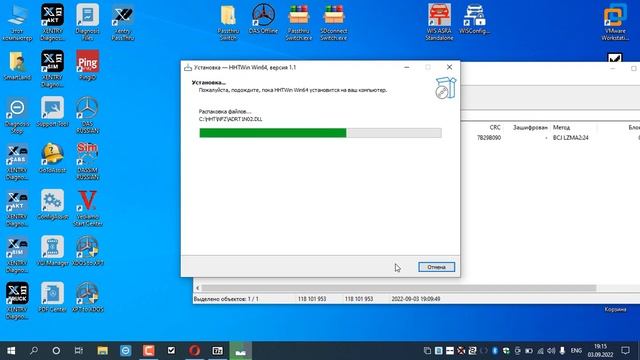Open black XENTRY Diagnosis AKT shortcut
The width and height of the screenshot is (640, 360).
point(52,22)
